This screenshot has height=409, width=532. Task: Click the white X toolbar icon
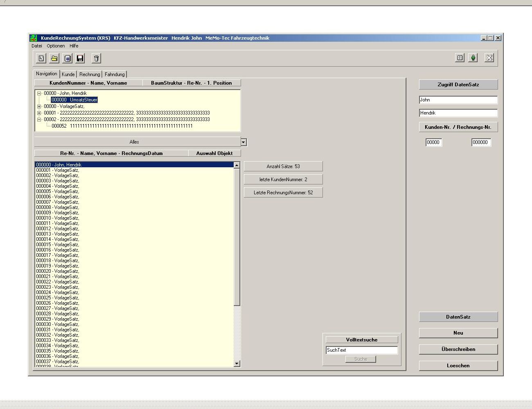pyautogui.click(x=489, y=58)
